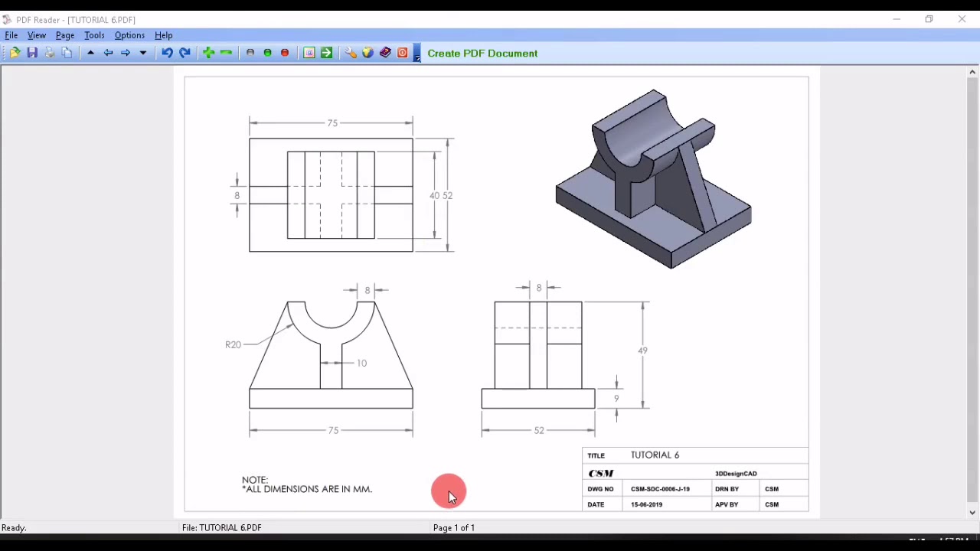Open the Help menu
Image resolution: width=980 pixels, height=551 pixels.
[164, 35]
